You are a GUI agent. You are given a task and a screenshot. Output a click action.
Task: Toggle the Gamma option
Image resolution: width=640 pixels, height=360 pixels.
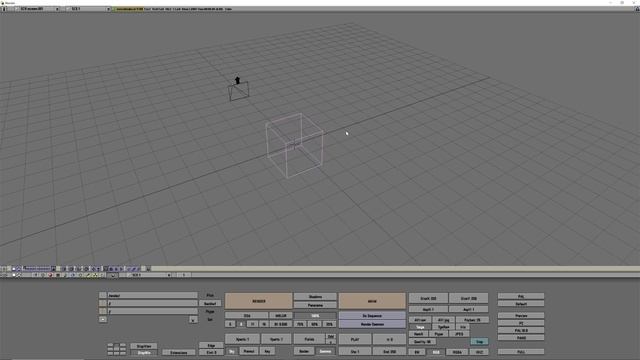(x=326, y=351)
